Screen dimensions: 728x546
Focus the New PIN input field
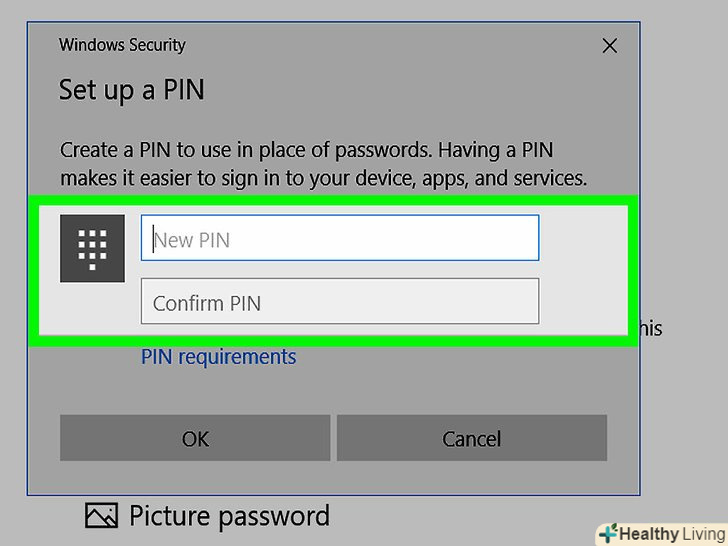[340, 239]
